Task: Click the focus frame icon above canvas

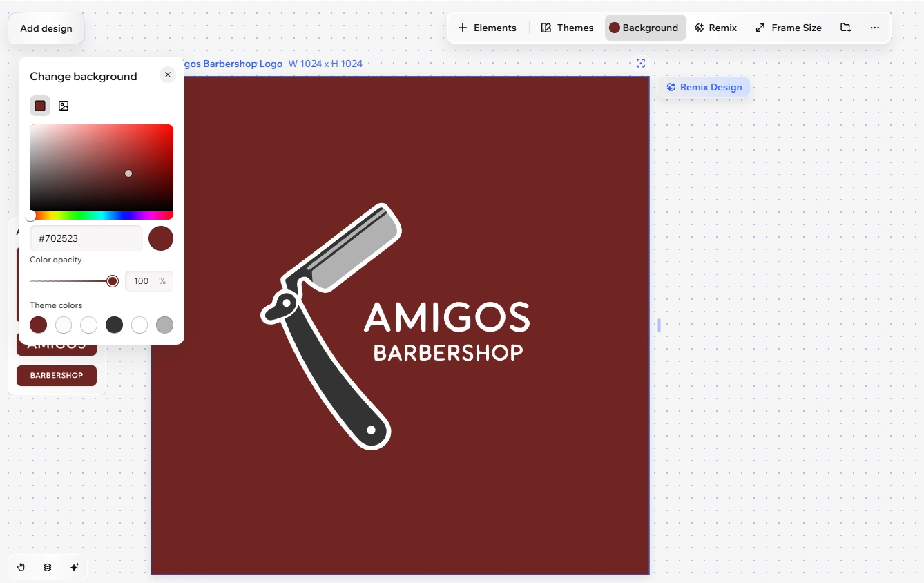Action: pyautogui.click(x=641, y=64)
